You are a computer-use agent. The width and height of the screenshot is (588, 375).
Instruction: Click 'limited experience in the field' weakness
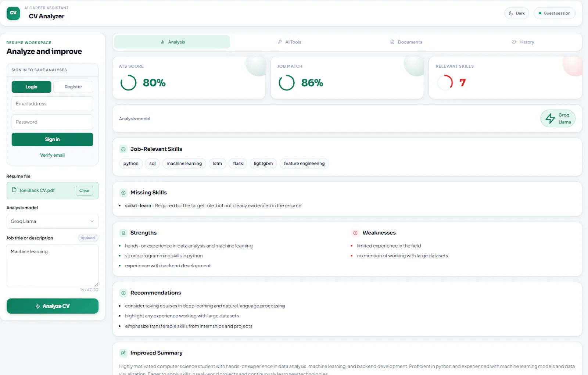click(389, 246)
